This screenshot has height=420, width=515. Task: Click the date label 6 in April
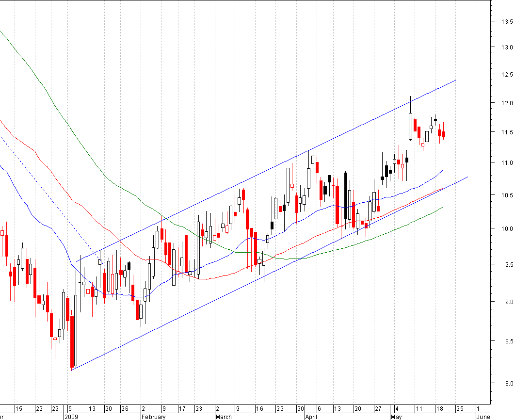point(319,409)
